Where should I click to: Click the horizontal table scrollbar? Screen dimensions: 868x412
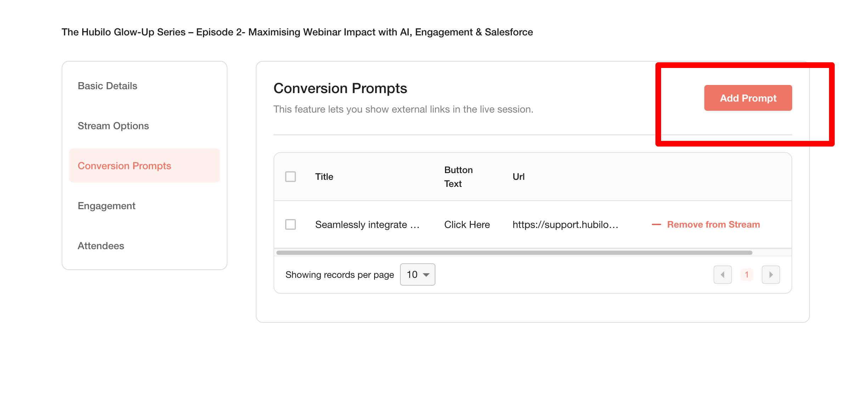pyautogui.click(x=514, y=253)
